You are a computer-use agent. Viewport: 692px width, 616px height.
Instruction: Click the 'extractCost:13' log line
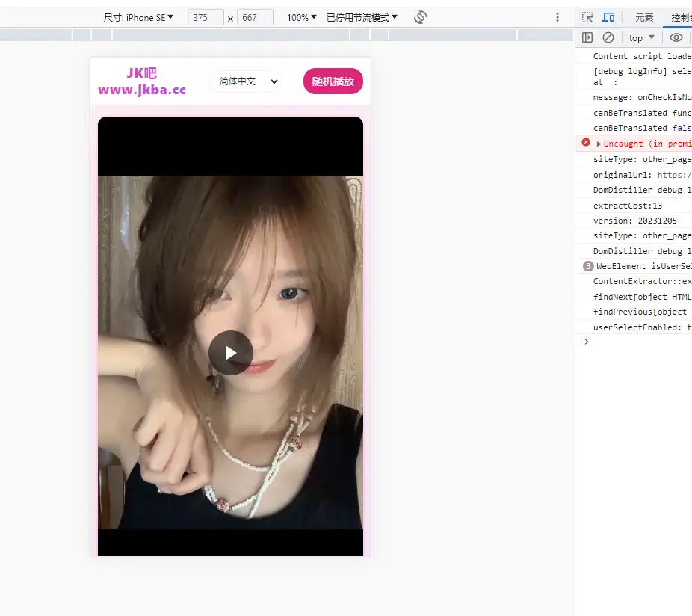(628, 206)
